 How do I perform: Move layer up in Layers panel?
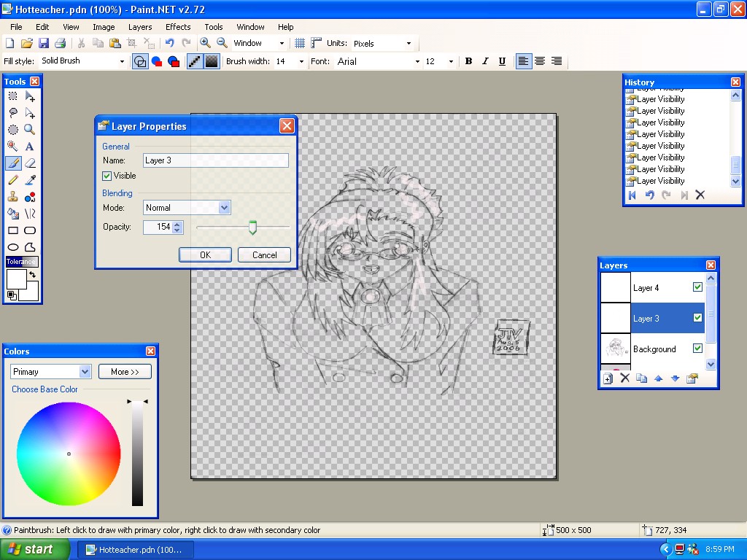pos(659,378)
